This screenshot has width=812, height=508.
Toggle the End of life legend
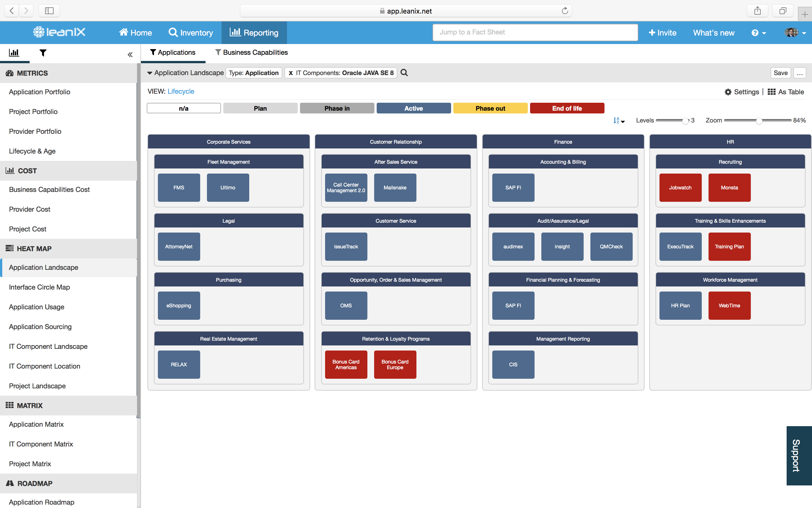point(567,108)
